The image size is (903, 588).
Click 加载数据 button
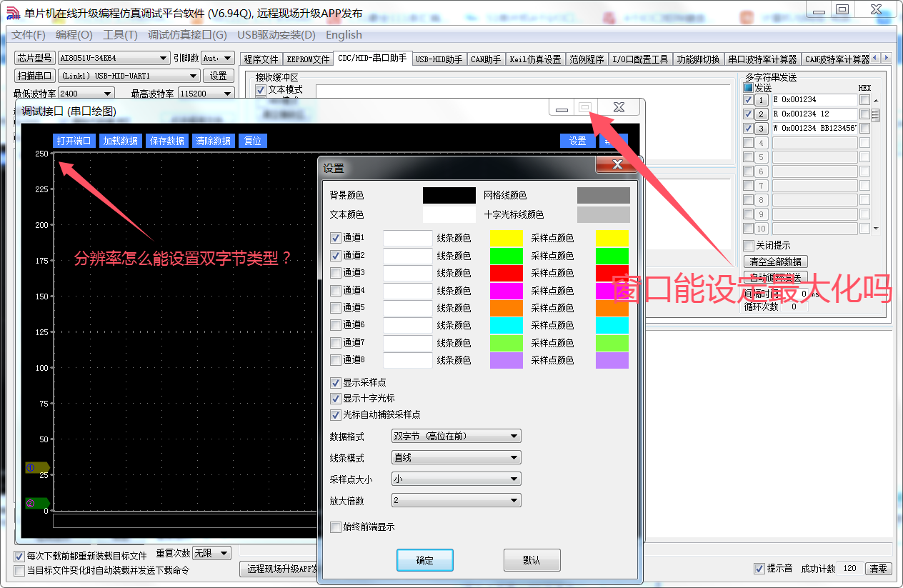click(x=121, y=141)
